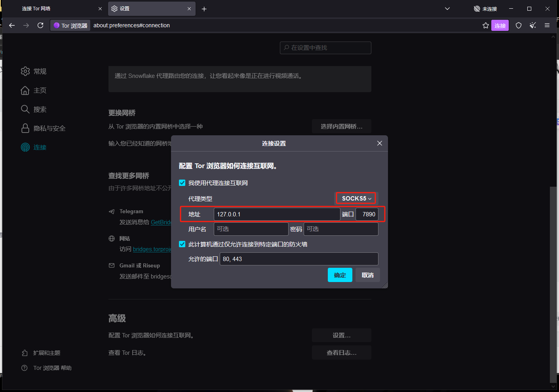This screenshot has width=559, height=392.
Task: Click the address bar URL about:preferences#connection
Action: pos(131,25)
